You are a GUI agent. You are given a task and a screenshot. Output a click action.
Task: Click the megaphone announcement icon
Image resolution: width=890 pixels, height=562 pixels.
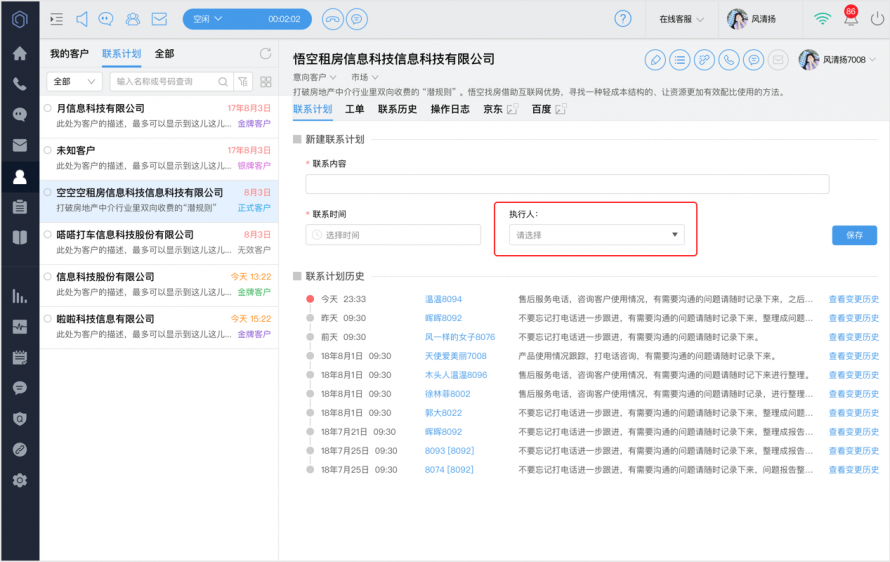click(x=82, y=19)
